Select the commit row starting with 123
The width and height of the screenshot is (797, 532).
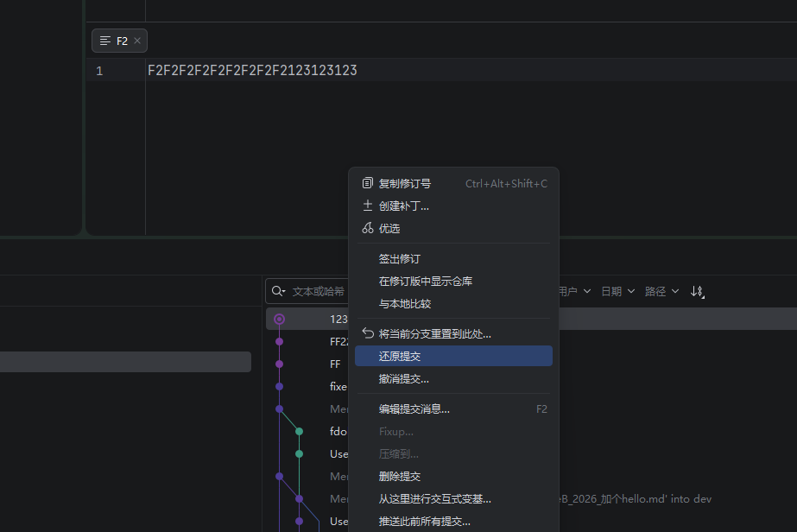coord(307,319)
